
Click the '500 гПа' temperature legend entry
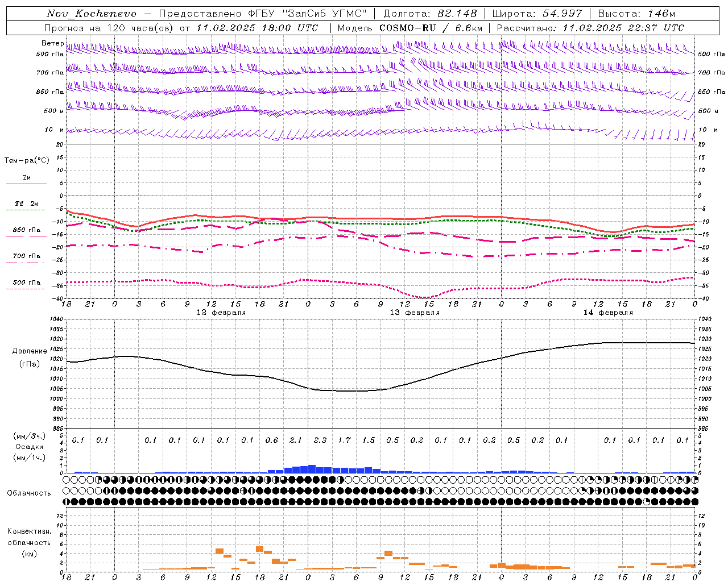pos(27,282)
